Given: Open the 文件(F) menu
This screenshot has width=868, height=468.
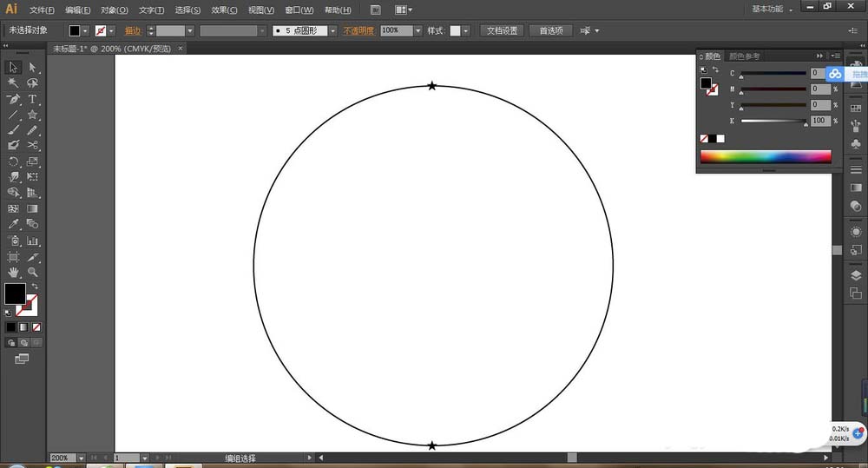Looking at the screenshot, I should 42,10.
